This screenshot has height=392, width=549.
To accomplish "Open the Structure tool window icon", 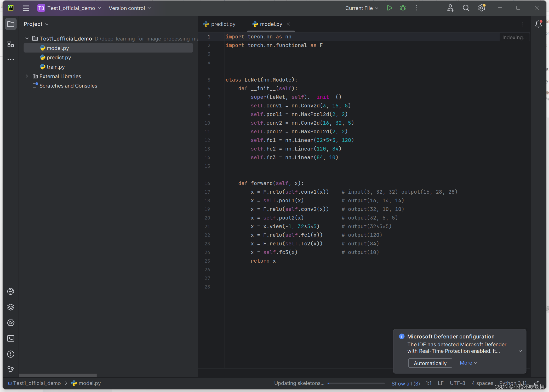I will pyautogui.click(x=11, y=44).
